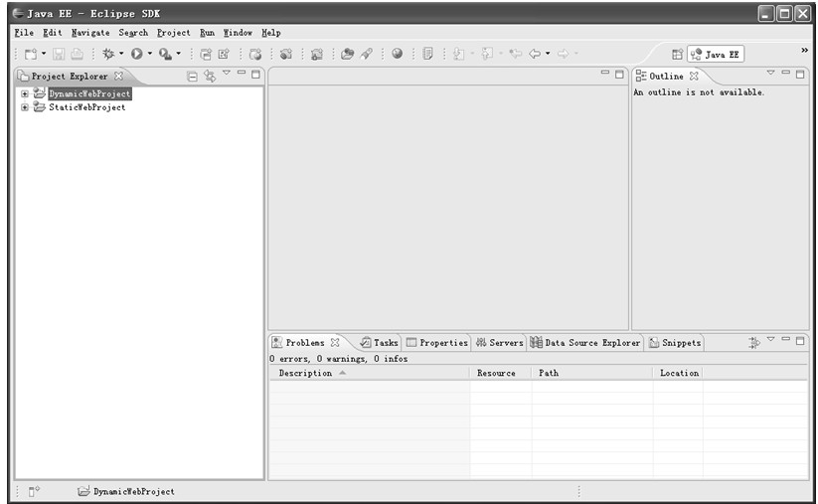Viewport: 818px width, 504px height.
Task: Click the External Tools run icon
Action: click(165, 54)
